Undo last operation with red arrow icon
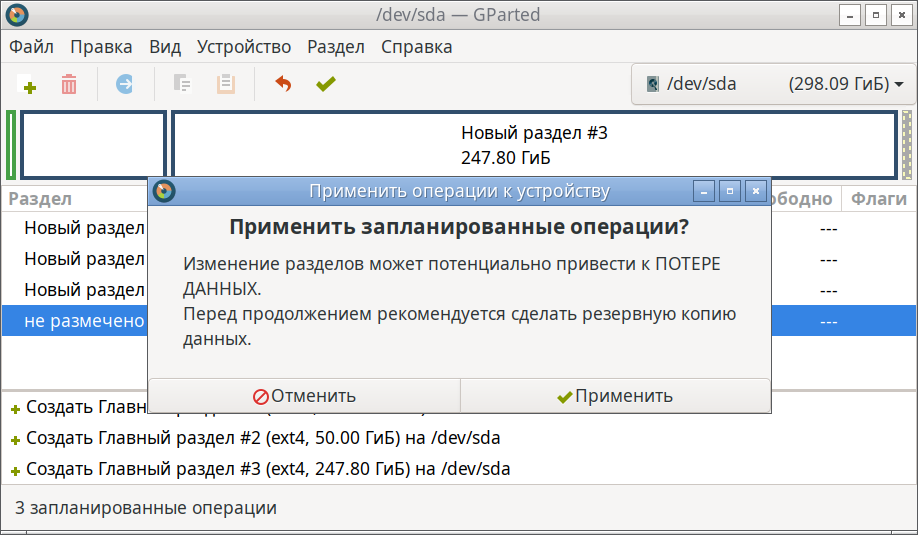This screenshot has width=918, height=535. (283, 84)
